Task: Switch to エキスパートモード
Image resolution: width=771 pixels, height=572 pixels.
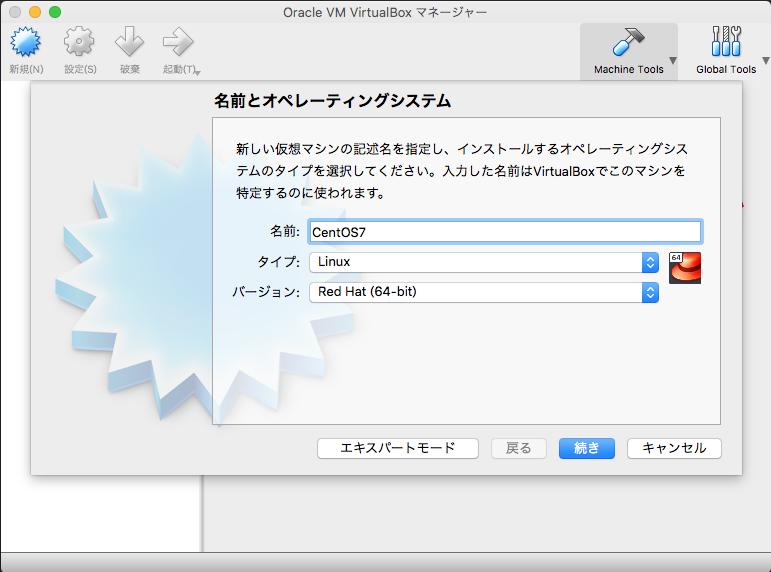Action: pos(398,448)
